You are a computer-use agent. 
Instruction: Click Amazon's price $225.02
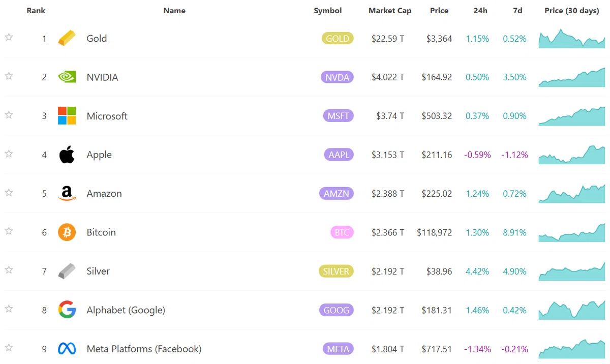[x=437, y=194]
